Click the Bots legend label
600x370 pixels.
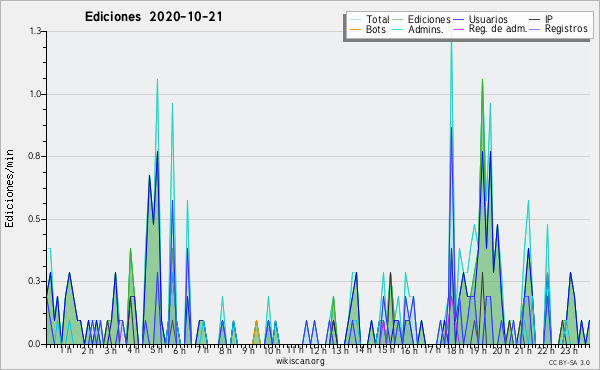click(375, 29)
